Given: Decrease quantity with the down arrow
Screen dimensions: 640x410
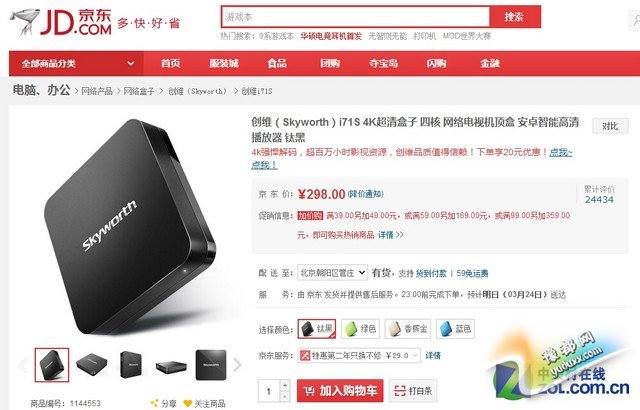Looking at the screenshot, I should (x=285, y=396).
